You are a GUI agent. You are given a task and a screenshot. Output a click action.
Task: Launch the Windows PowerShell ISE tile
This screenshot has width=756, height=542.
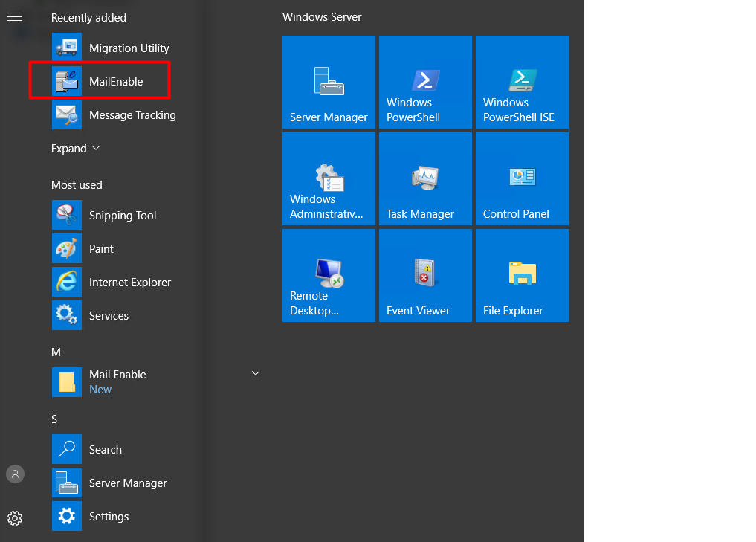tap(522, 82)
